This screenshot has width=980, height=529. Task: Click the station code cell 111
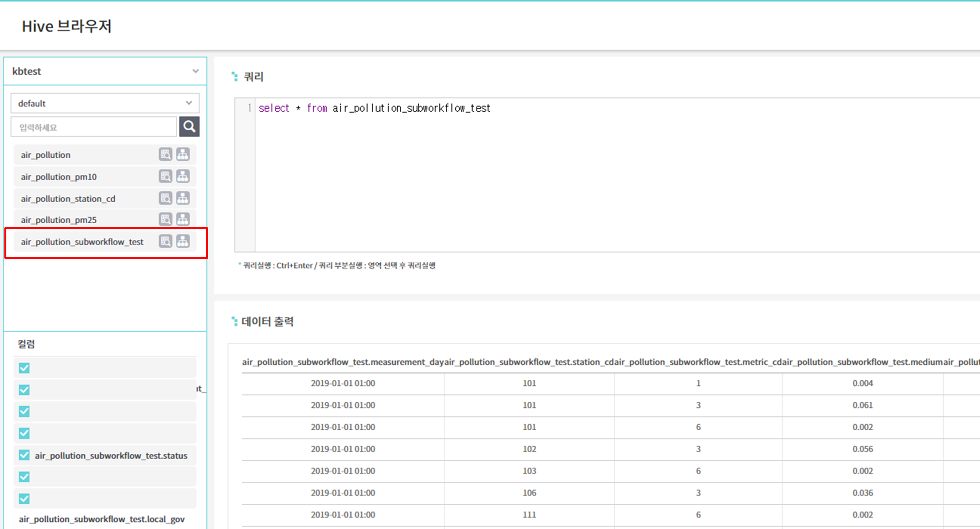[529, 514]
